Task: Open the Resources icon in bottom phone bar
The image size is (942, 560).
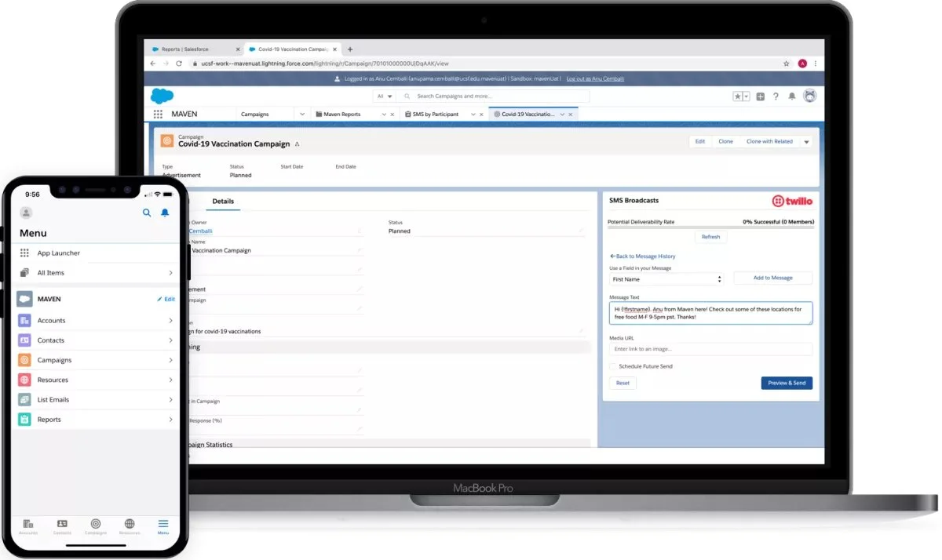Action: coord(129,524)
